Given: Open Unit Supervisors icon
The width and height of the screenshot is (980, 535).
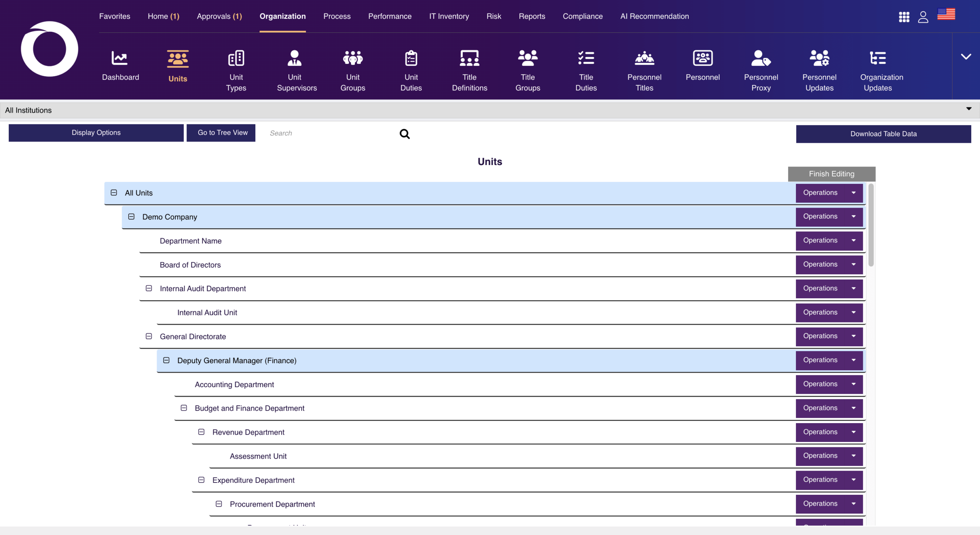Looking at the screenshot, I should (x=294, y=58).
